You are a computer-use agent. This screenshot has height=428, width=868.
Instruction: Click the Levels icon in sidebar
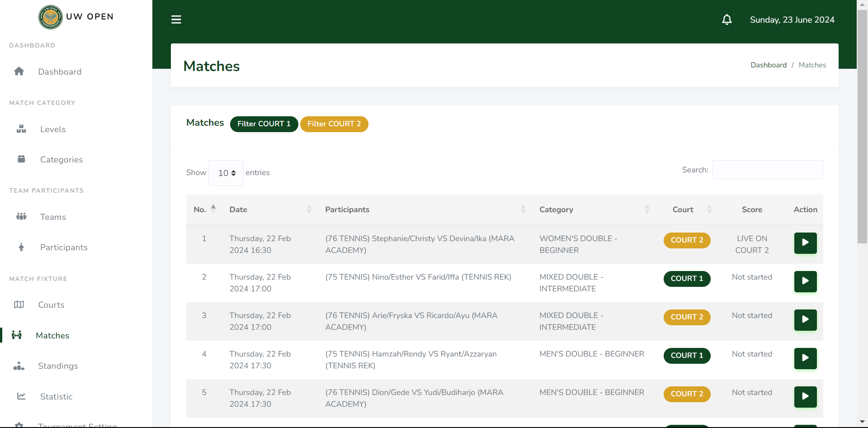pyautogui.click(x=21, y=129)
